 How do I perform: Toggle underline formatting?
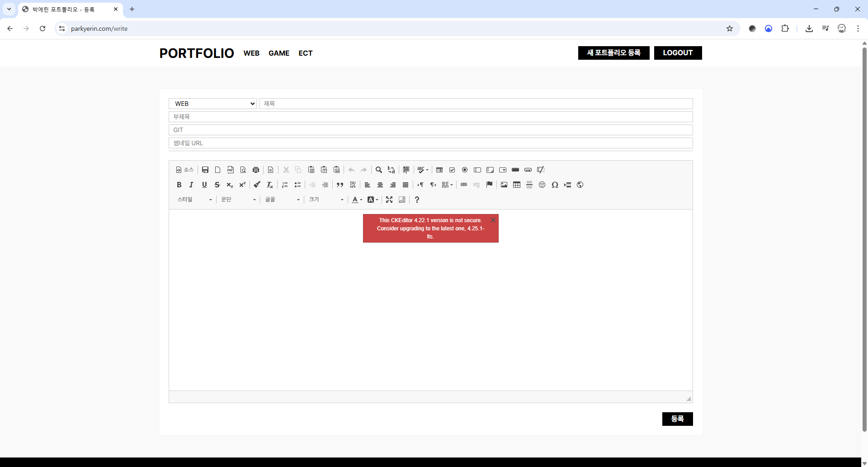(x=204, y=185)
